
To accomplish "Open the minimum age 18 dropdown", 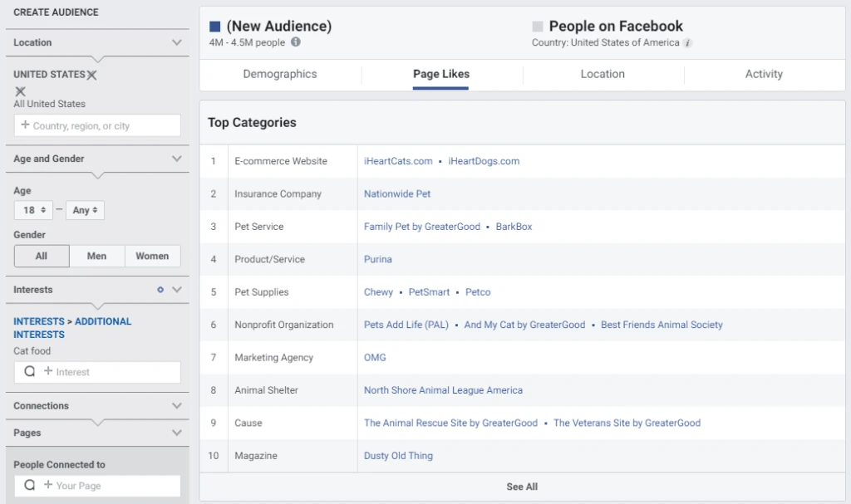I will click(34, 211).
